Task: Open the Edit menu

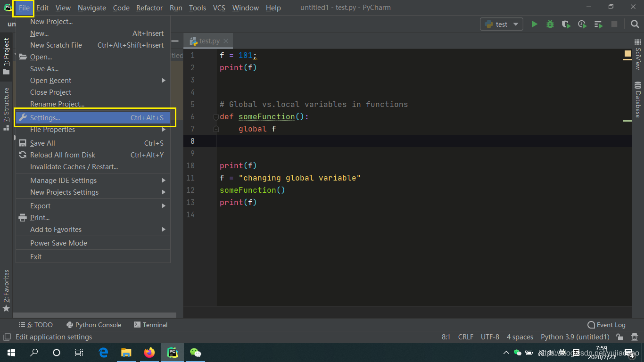Action: tap(42, 8)
